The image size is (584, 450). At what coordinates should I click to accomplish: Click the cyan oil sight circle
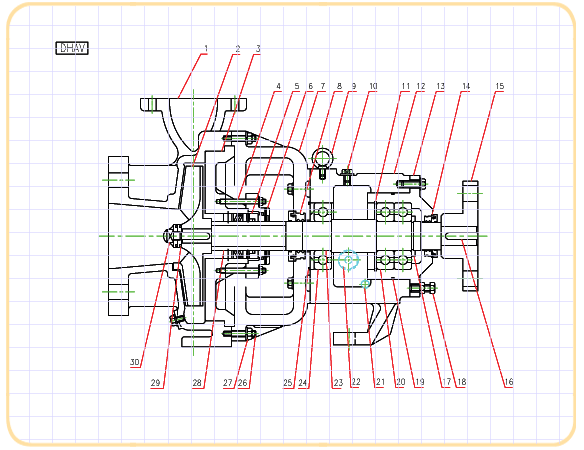click(x=348, y=260)
